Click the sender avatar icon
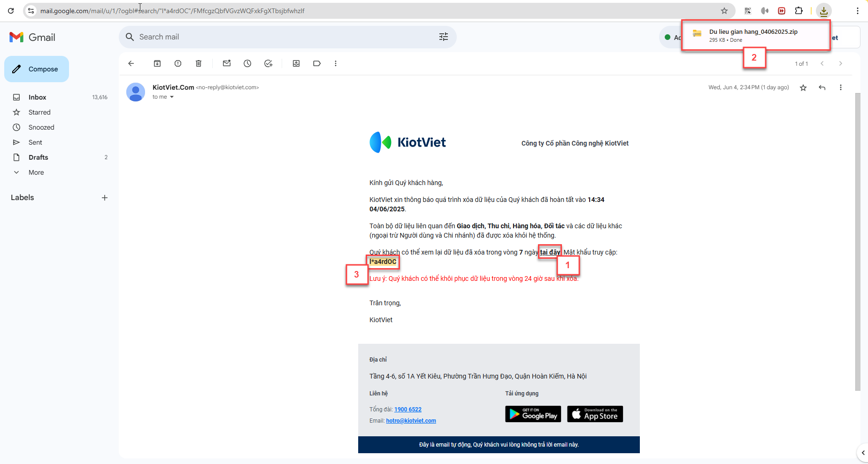868x464 pixels. point(136,92)
